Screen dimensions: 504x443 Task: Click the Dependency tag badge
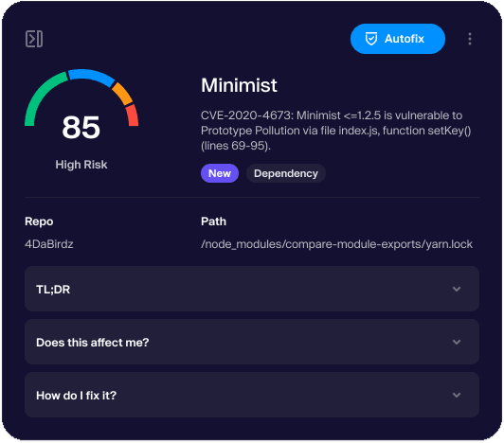(x=286, y=173)
